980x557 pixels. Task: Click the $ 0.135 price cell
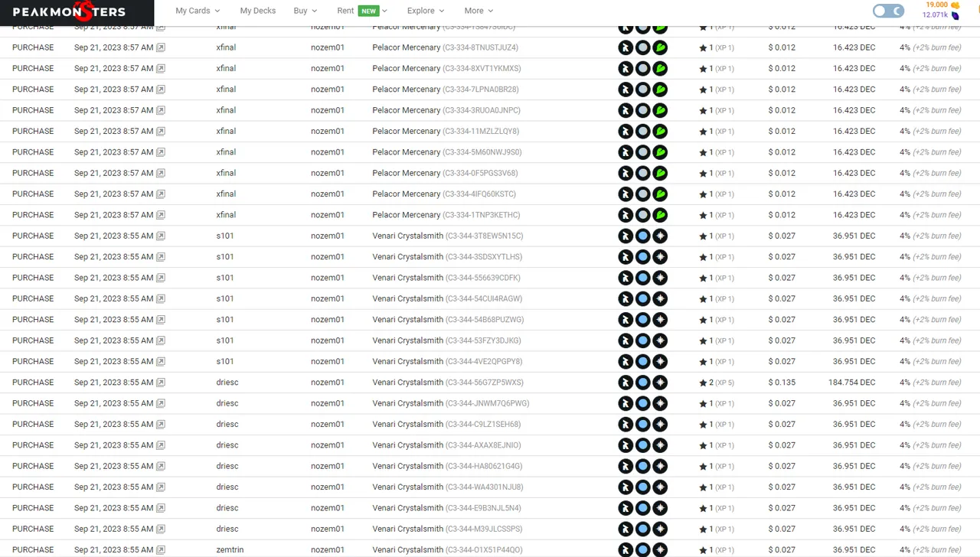pyautogui.click(x=782, y=383)
